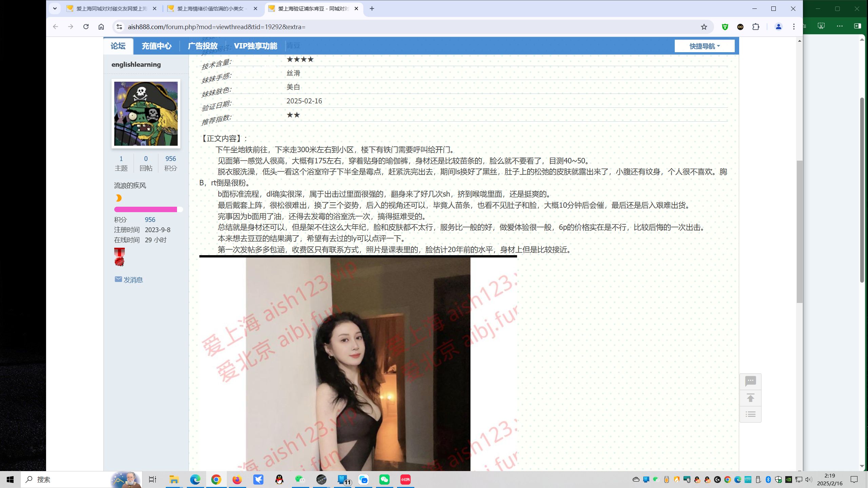
Task: Click the site information icon in the address bar
Action: tap(119, 27)
